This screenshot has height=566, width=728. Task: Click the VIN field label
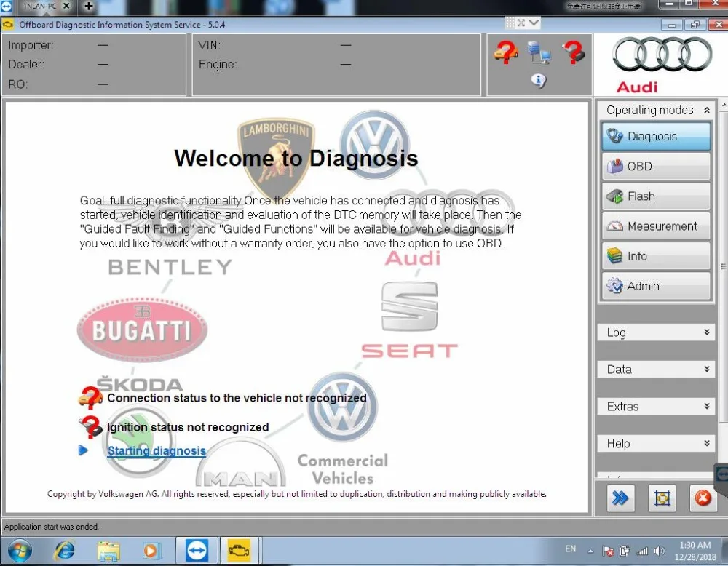tap(210, 45)
